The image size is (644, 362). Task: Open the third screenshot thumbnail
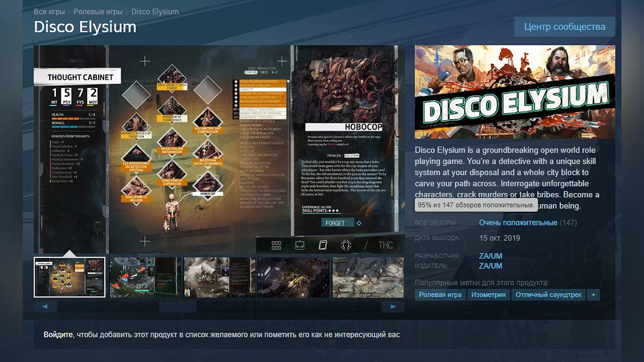[219, 277]
